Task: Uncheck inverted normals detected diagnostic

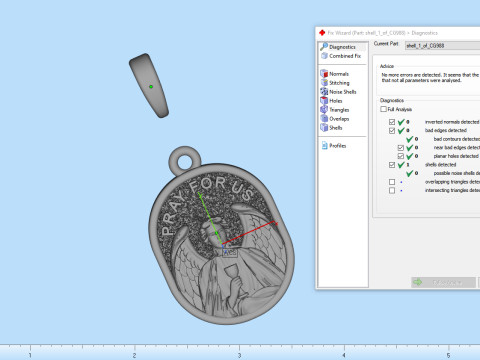Action: 392,122
